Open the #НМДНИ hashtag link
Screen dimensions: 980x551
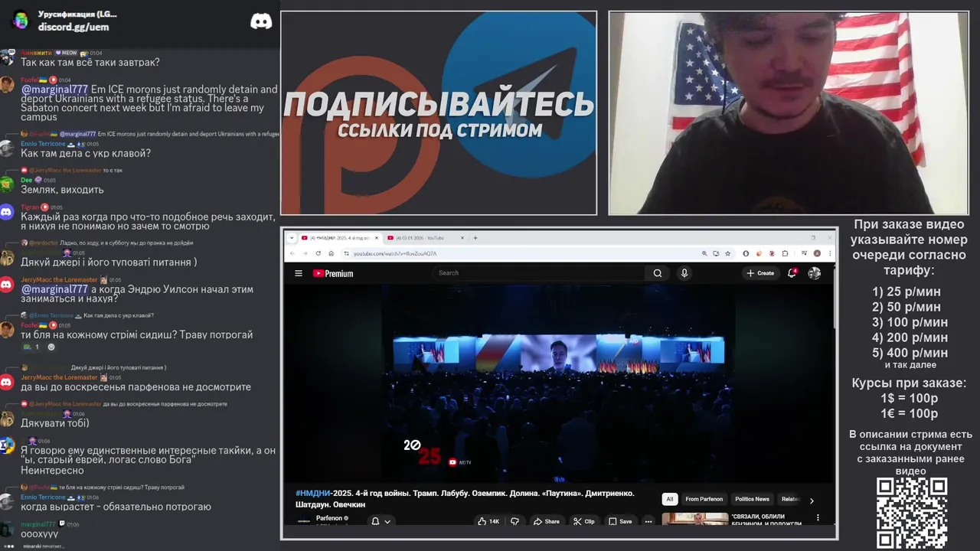313,494
